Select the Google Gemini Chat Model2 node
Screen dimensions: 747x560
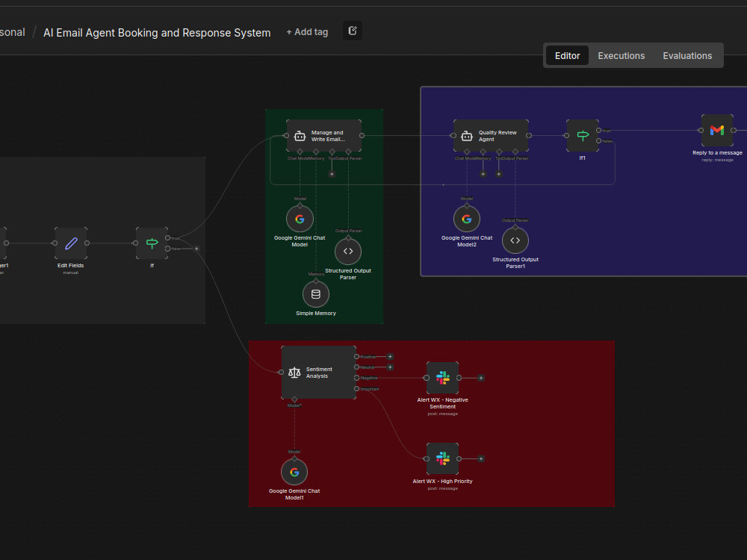pos(467,219)
